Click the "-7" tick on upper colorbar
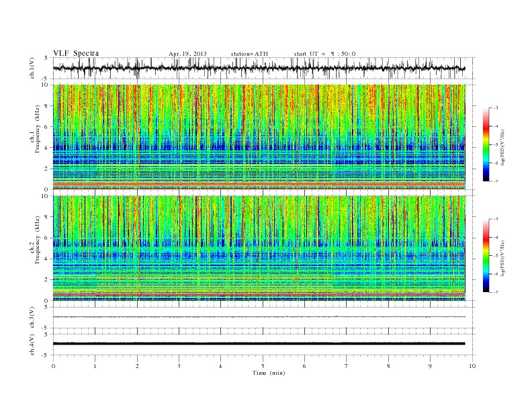This screenshot has width=532, height=411. coord(496,181)
